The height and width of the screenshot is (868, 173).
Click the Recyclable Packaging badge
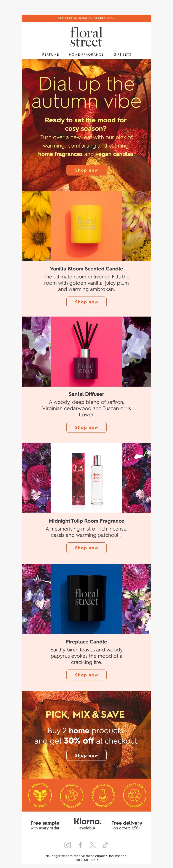pos(135,795)
